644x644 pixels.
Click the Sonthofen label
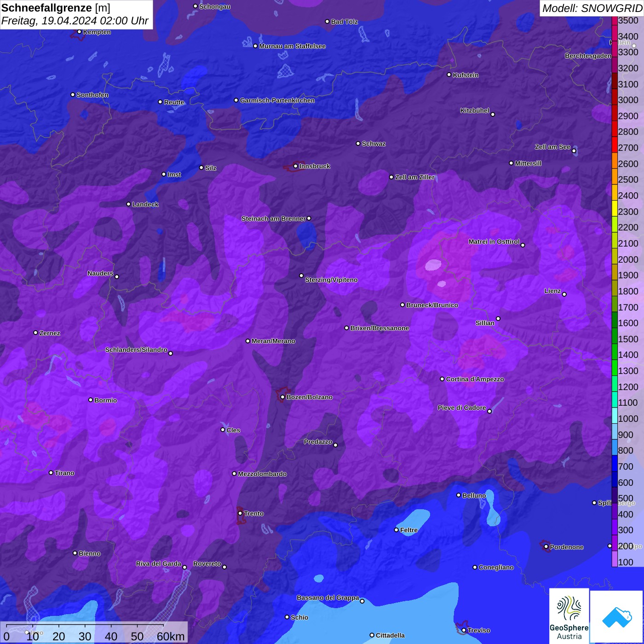pyautogui.click(x=92, y=95)
